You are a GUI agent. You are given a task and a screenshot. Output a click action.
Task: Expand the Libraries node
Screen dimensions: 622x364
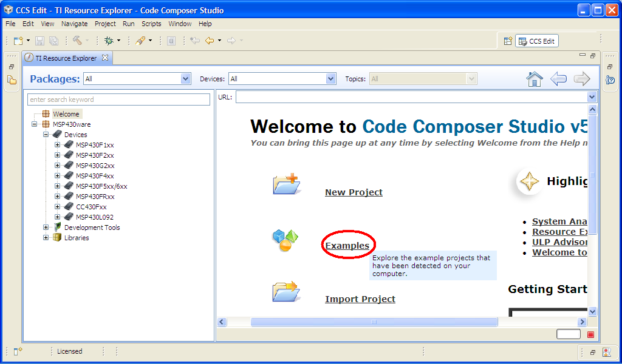(x=46, y=238)
